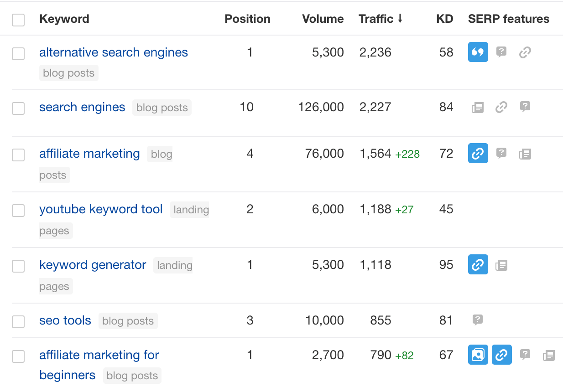The image size is (563, 392).
Task: Click the gray news icon on "keyword generator" row
Action: pyautogui.click(x=501, y=264)
